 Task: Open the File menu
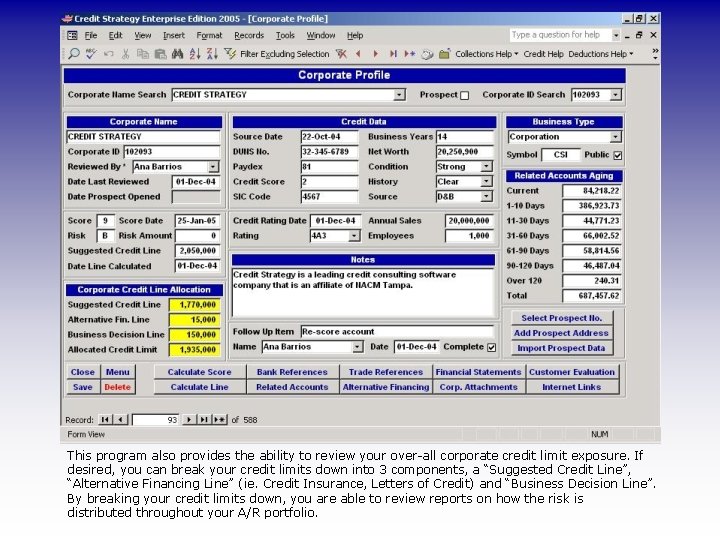91,35
